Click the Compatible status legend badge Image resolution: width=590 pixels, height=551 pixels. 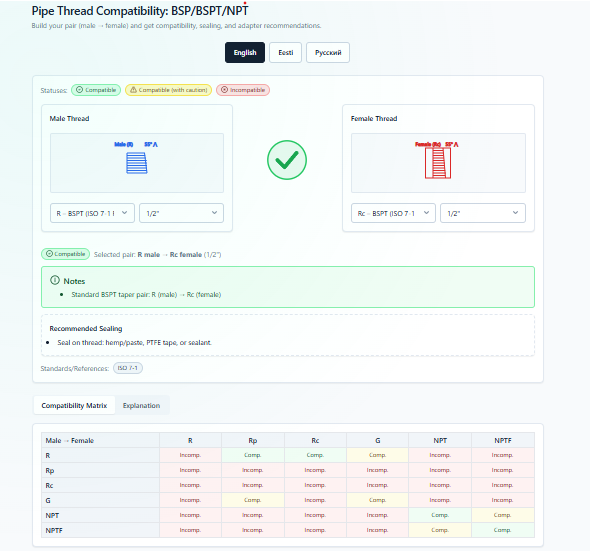coord(96,90)
